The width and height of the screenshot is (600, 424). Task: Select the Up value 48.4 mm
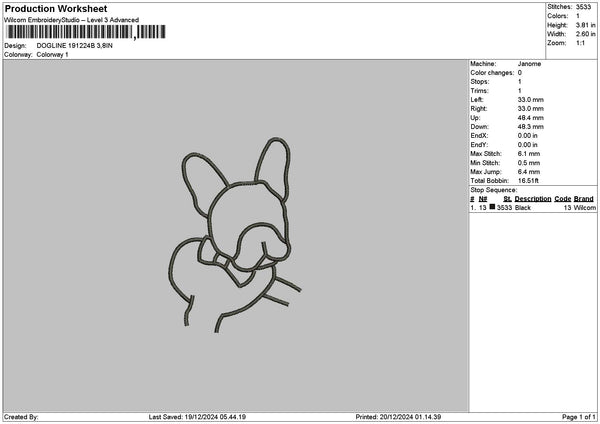[x=530, y=118]
